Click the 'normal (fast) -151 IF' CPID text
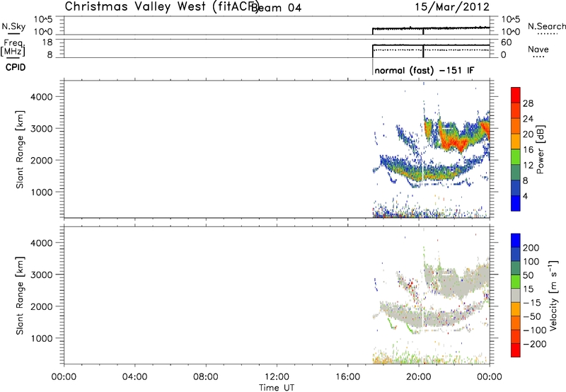This screenshot has height=392, width=566. pyautogui.click(x=424, y=70)
